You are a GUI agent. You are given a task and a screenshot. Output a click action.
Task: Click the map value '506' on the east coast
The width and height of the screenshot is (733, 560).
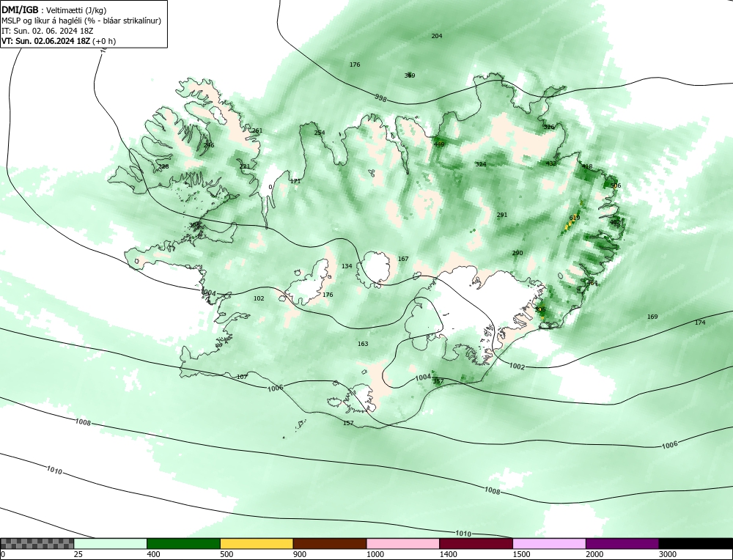tap(616, 185)
